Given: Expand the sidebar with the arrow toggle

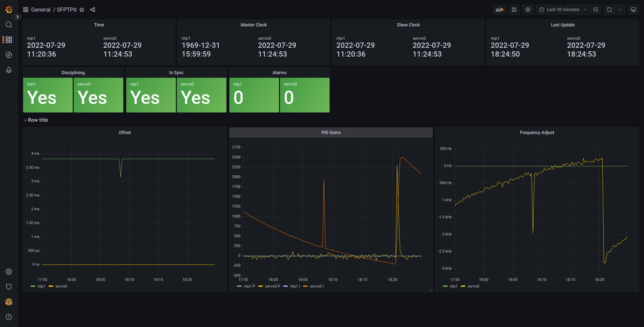Looking at the screenshot, I should (17, 17).
